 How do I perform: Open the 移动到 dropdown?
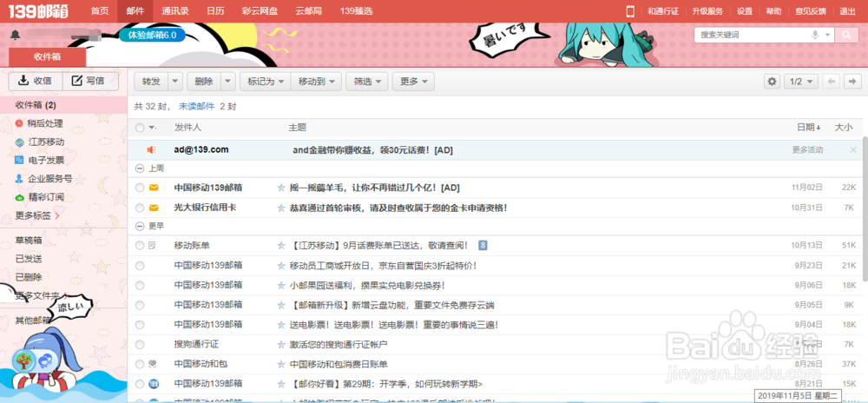coord(317,82)
